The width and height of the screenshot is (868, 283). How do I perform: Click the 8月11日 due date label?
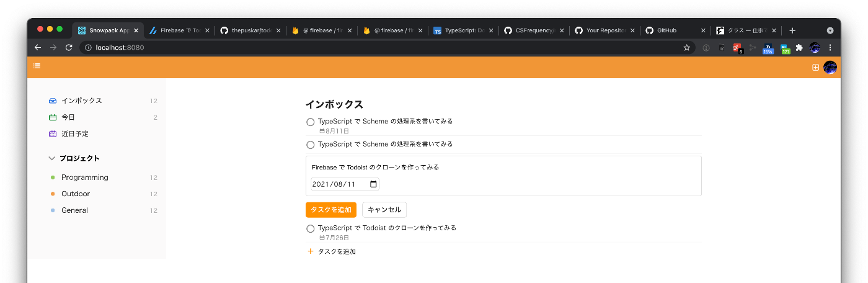(x=334, y=132)
